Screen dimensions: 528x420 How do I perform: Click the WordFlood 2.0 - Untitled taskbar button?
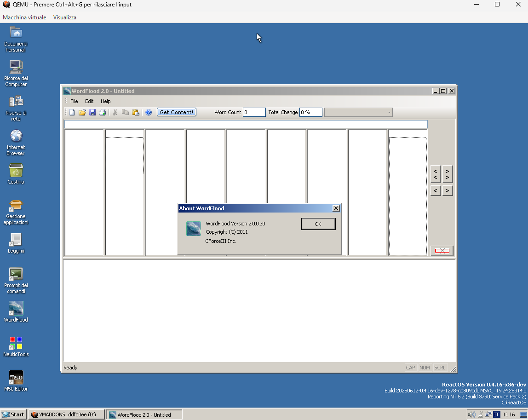[x=144, y=414]
